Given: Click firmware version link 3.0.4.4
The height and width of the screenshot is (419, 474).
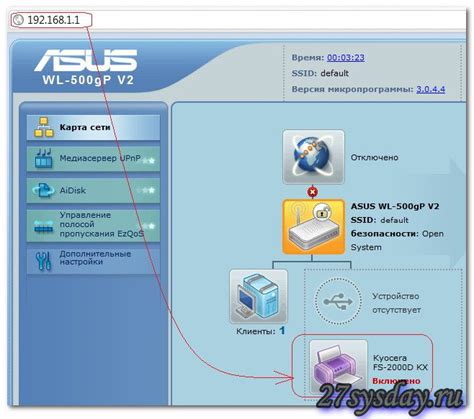Looking at the screenshot, I should pyautogui.click(x=430, y=89).
